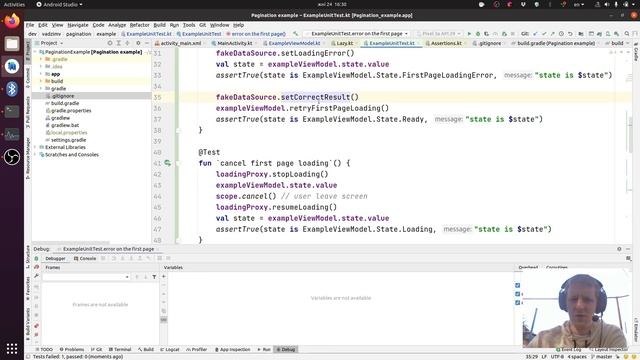This screenshot has height=360, width=640.
Task: Expand the .gradle folder
Action: [41, 59]
